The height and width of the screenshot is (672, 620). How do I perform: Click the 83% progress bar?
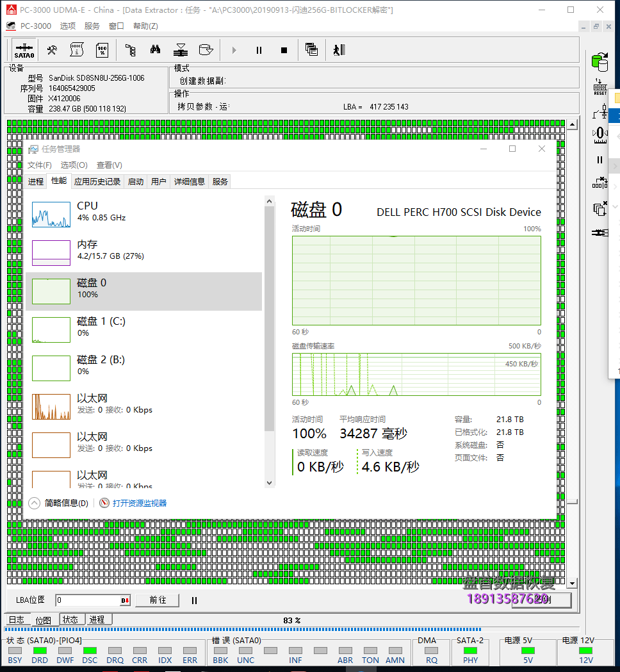tap(291, 630)
